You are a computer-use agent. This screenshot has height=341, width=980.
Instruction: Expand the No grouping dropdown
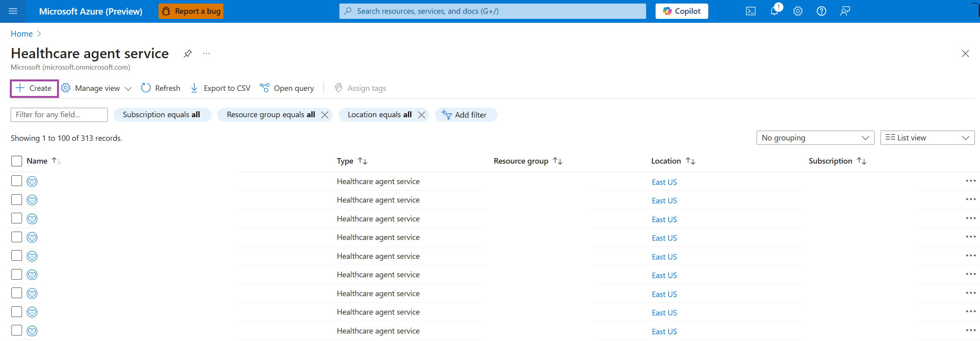(x=815, y=138)
